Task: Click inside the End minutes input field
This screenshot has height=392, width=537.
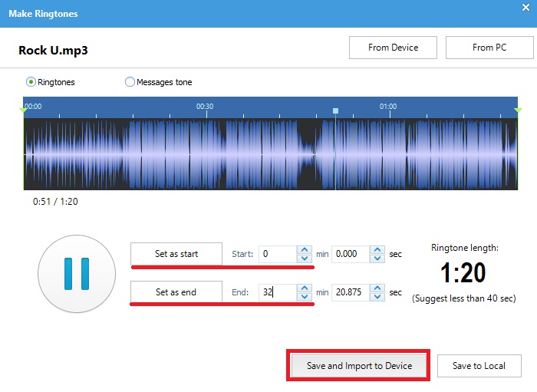Action: (277, 292)
